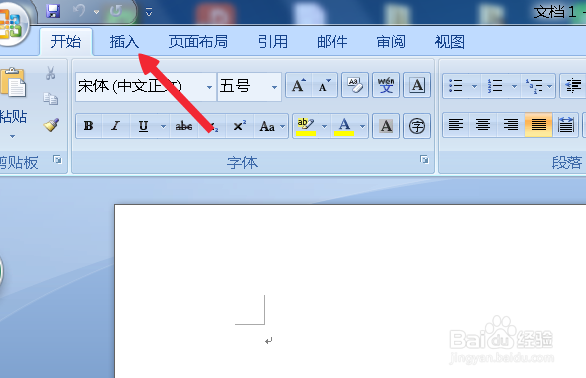The width and height of the screenshot is (586, 378).
Task: Grow the font size
Action: click(298, 86)
